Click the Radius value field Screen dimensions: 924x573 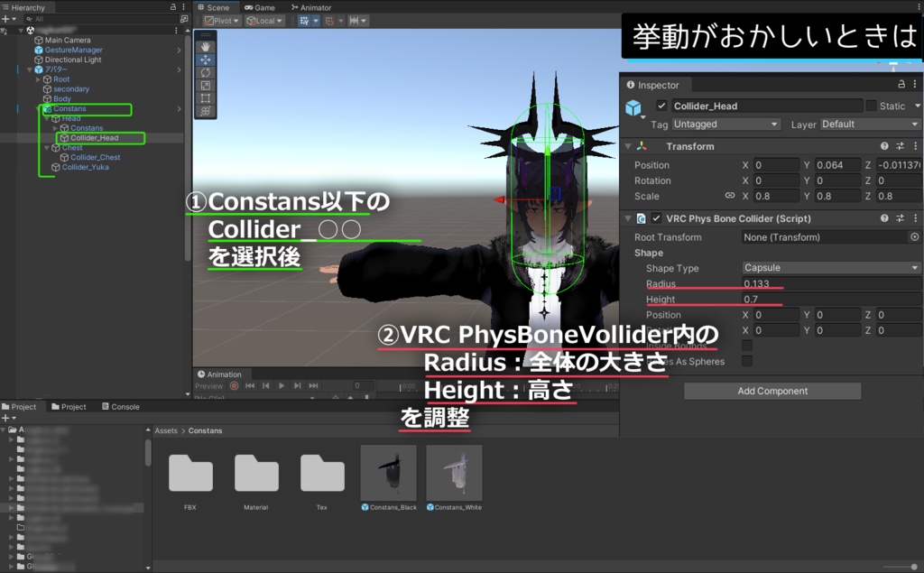tap(831, 283)
